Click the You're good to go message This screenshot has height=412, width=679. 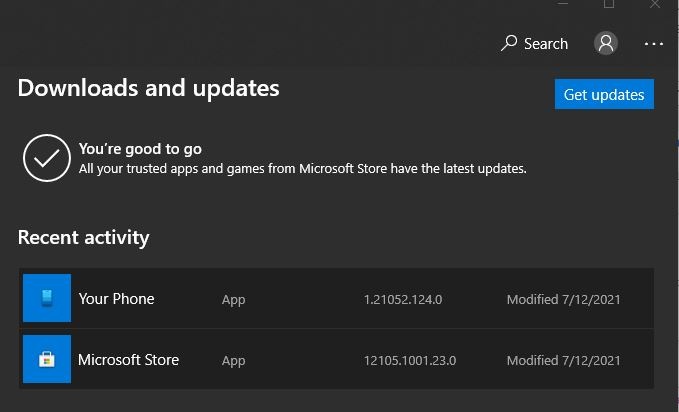(x=140, y=149)
